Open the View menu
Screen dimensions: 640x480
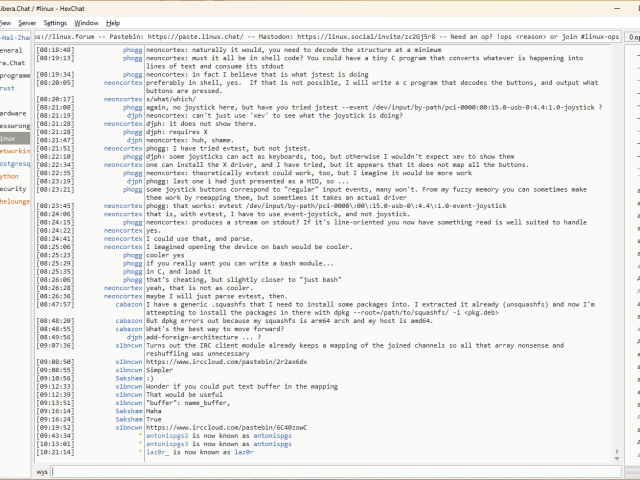click(6, 22)
